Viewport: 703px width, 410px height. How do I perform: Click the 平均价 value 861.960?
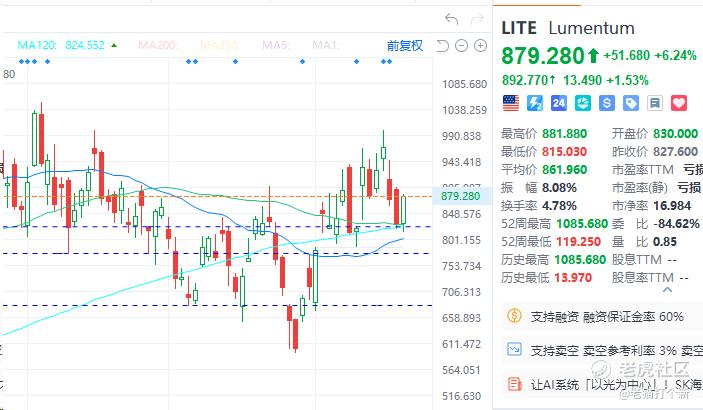tap(564, 170)
